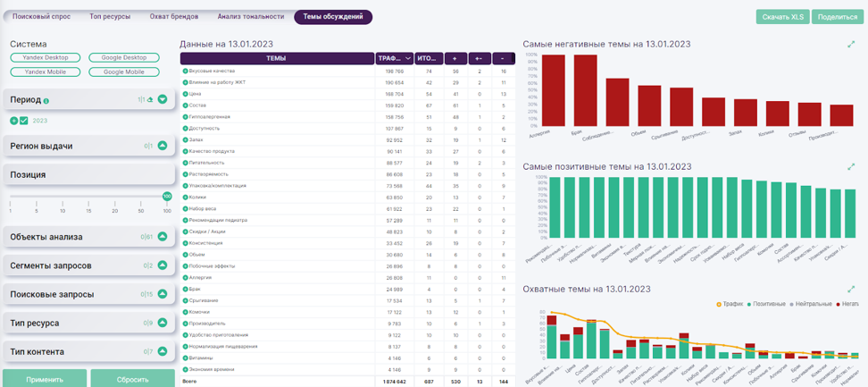Expand the Объекты анализа filter section
The image size is (868, 387).
click(x=163, y=237)
